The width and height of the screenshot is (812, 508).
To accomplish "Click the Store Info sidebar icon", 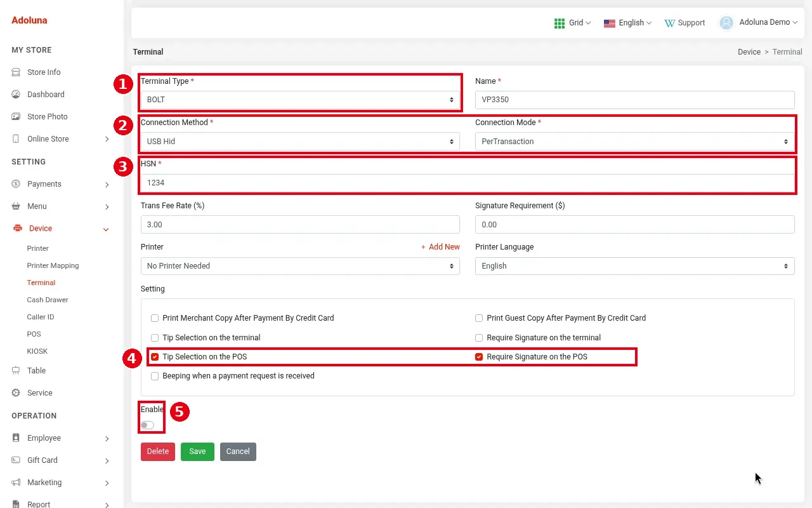I will [x=16, y=72].
